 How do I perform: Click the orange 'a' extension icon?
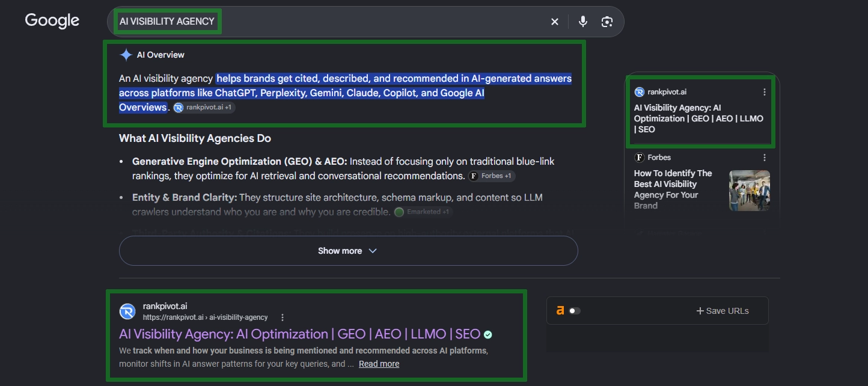(560, 311)
